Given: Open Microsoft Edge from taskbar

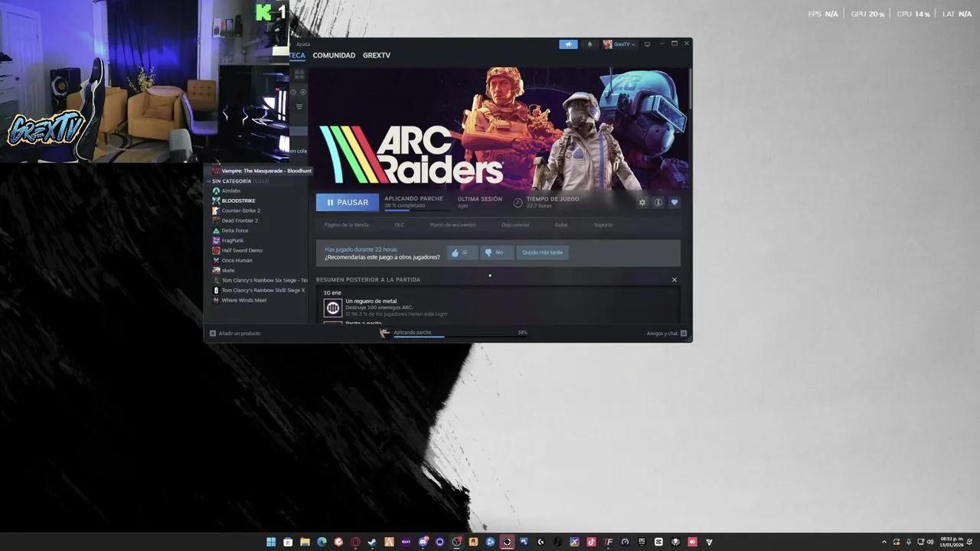Looking at the screenshot, I should tap(322, 542).
